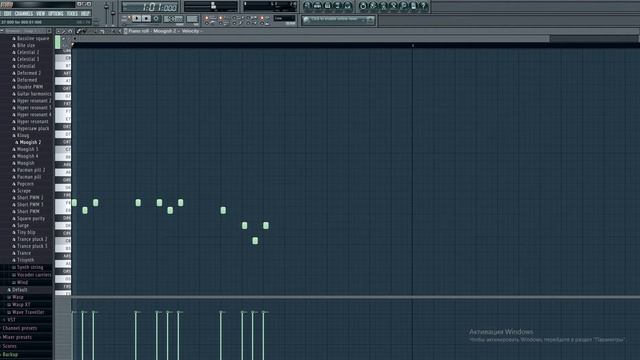
Task: Click Velocity in the piano roll title
Action: (190, 31)
